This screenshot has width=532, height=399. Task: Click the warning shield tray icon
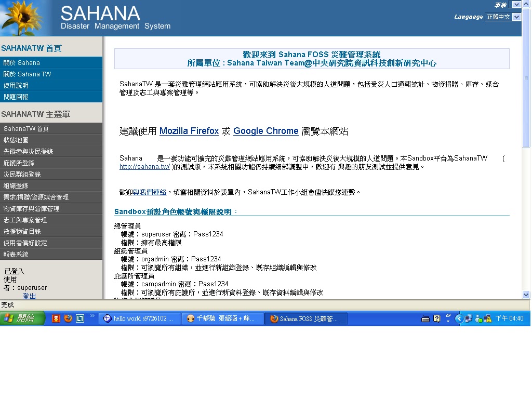point(487,318)
